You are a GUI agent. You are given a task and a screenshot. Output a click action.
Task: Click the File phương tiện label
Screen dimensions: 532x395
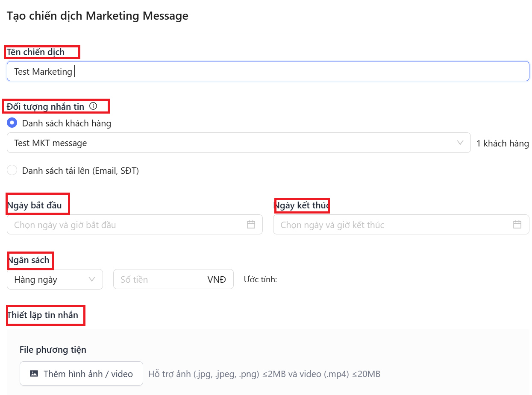pos(53,350)
